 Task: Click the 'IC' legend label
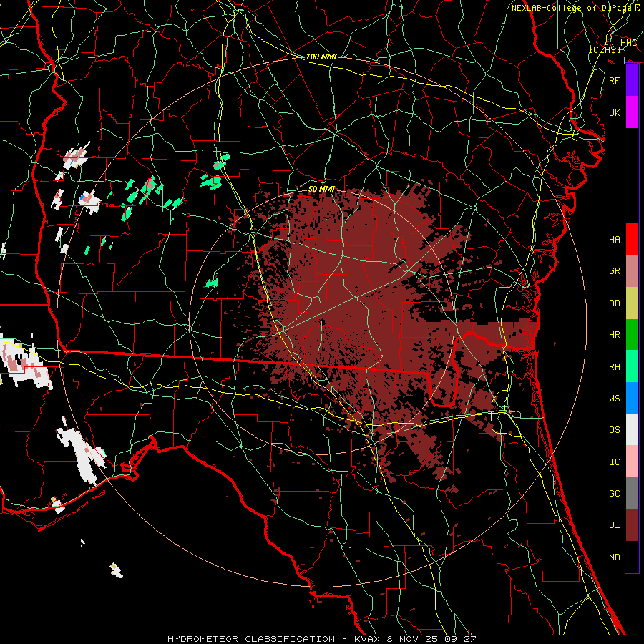click(614, 462)
